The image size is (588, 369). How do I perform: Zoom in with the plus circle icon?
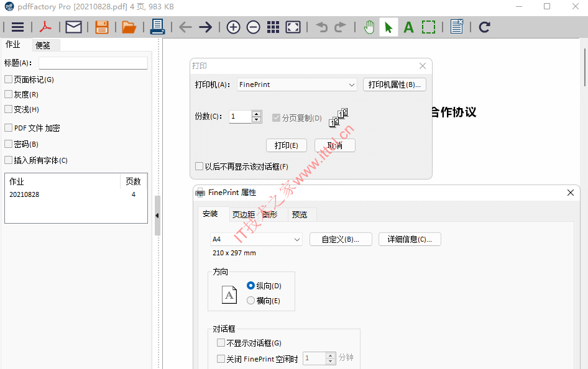coord(233,27)
